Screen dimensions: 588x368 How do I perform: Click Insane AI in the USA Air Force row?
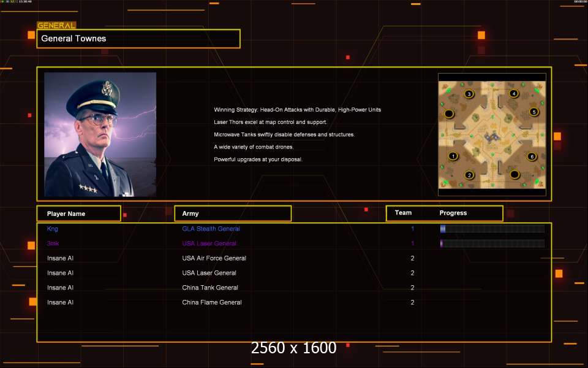(x=61, y=258)
